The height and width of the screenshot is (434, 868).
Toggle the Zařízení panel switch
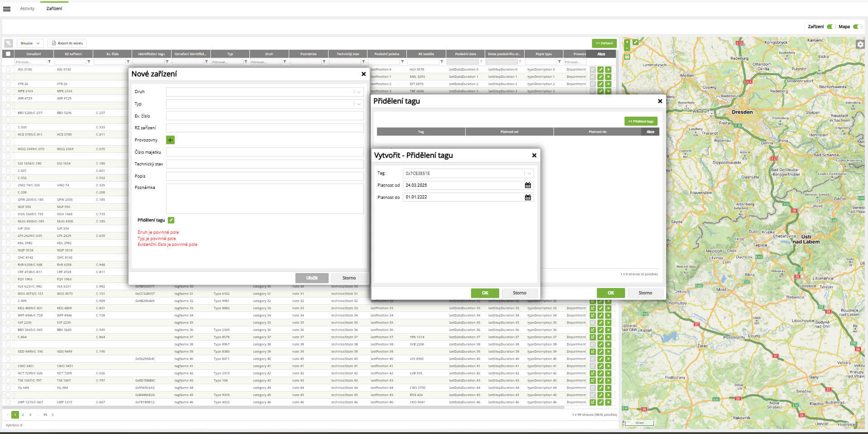click(831, 27)
